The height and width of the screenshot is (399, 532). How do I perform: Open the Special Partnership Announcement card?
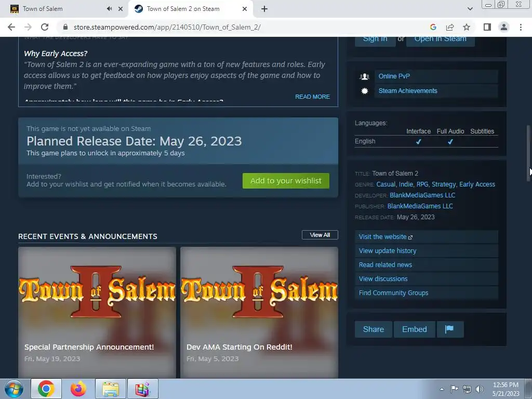pos(97,312)
